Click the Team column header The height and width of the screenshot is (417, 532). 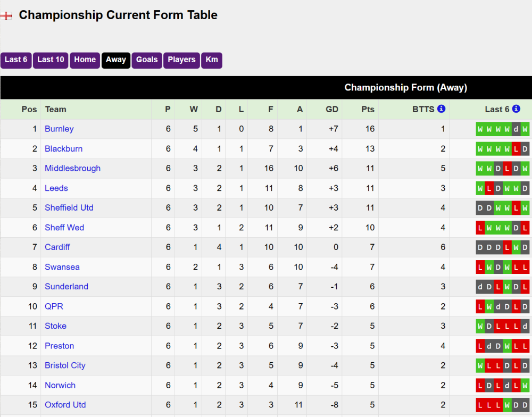pos(56,110)
